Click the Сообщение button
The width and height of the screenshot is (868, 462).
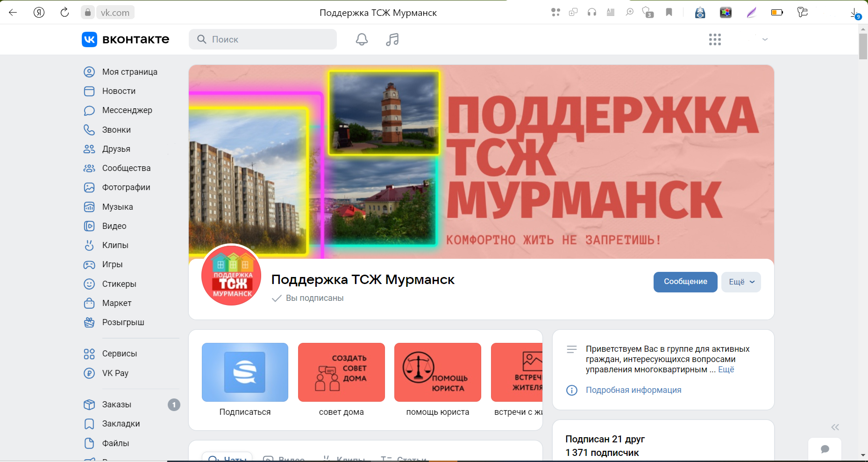(x=685, y=282)
